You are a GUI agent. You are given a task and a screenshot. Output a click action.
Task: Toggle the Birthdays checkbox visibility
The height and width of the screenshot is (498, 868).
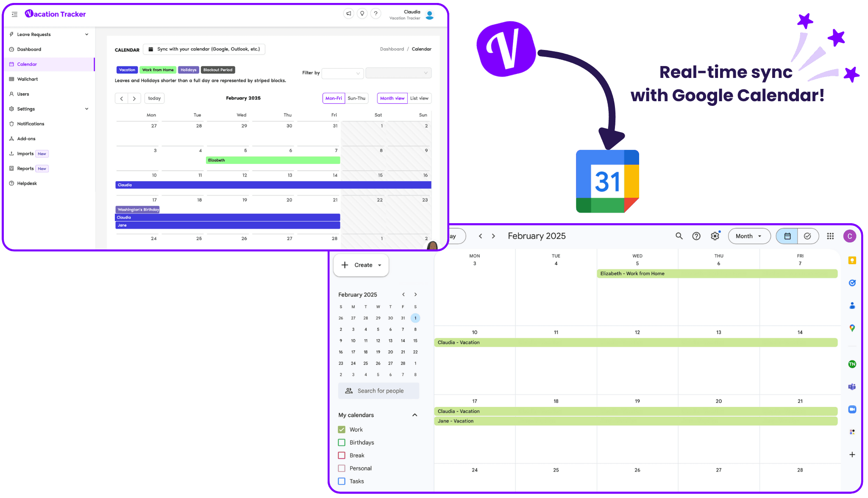click(342, 442)
